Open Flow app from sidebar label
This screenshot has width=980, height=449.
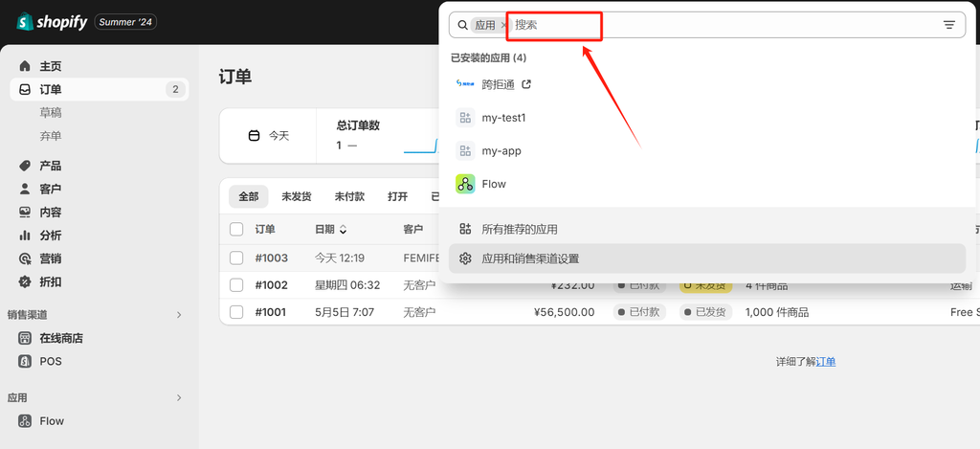point(52,421)
